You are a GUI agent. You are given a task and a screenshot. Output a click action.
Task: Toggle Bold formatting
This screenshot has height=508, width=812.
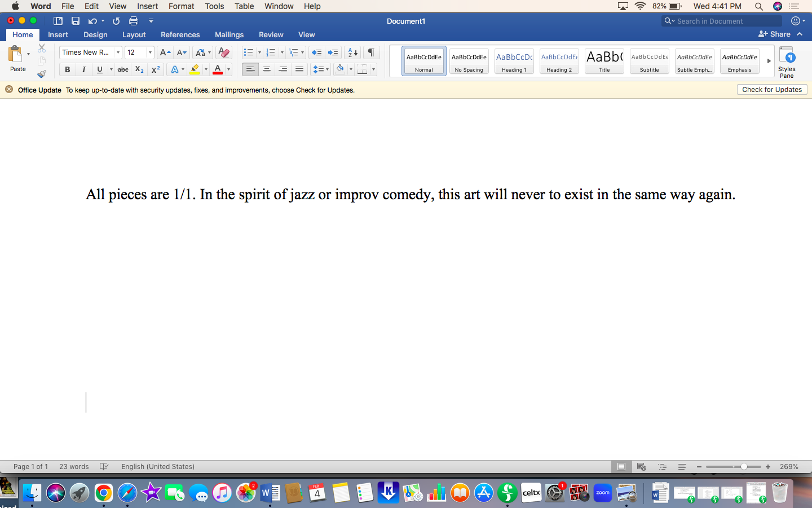point(67,69)
